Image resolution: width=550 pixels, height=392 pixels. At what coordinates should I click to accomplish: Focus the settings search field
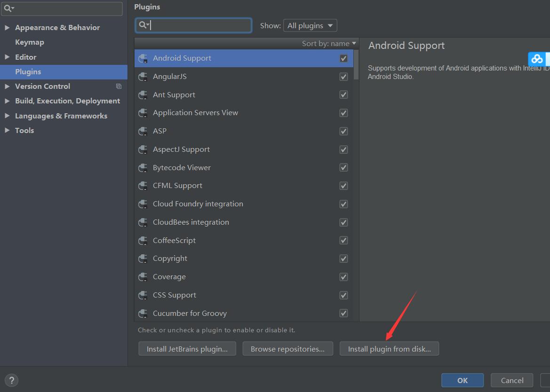62,8
